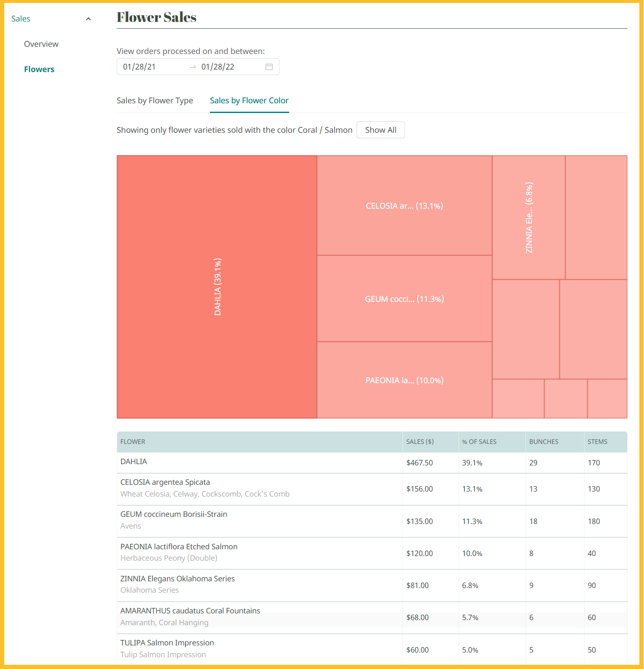This screenshot has width=644, height=669.
Task: Select the CELOSIA (13.1%) treemap block
Action: point(405,206)
